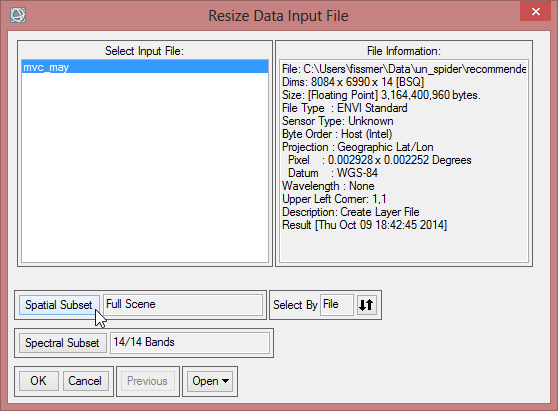Screen dimensions: 558x411
Task: Click the Dims line in File Information
Action: coord(353,82)
